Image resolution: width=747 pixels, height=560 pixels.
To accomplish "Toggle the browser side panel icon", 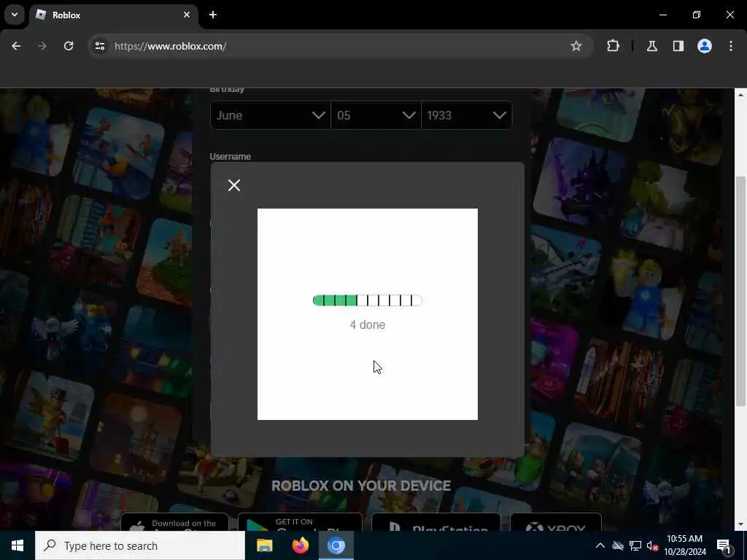I will click(x=678, y=46).
